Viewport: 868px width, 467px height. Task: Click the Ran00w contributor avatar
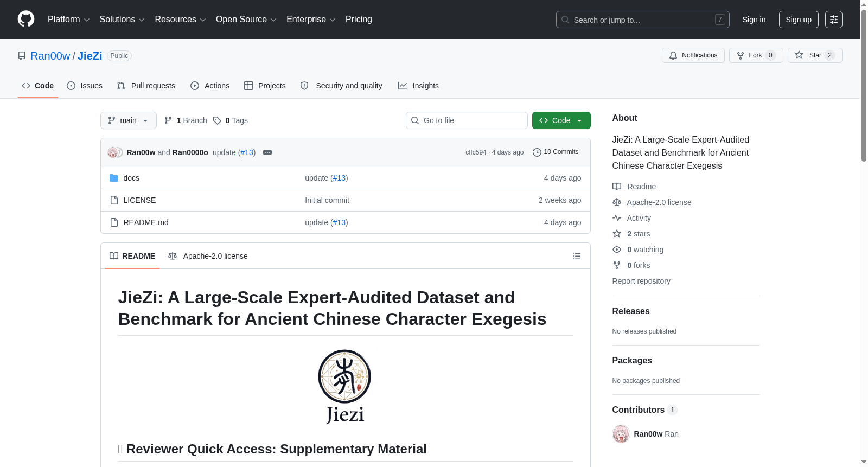621,434
